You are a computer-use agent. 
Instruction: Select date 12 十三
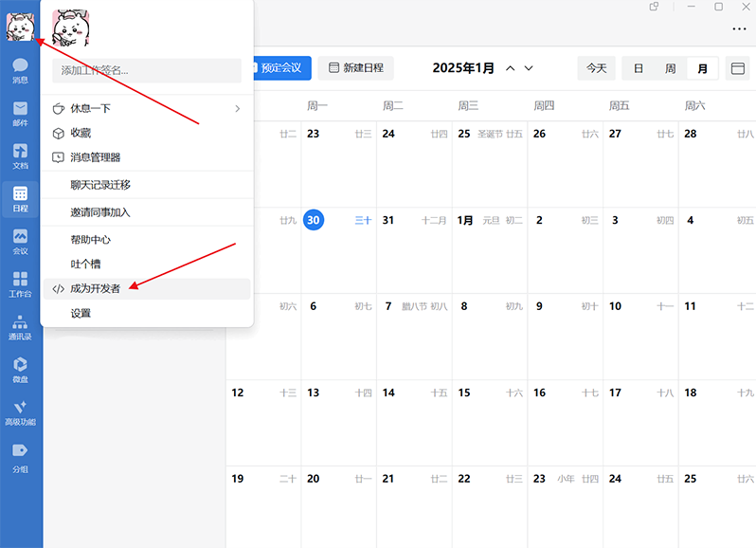[263, 423]
